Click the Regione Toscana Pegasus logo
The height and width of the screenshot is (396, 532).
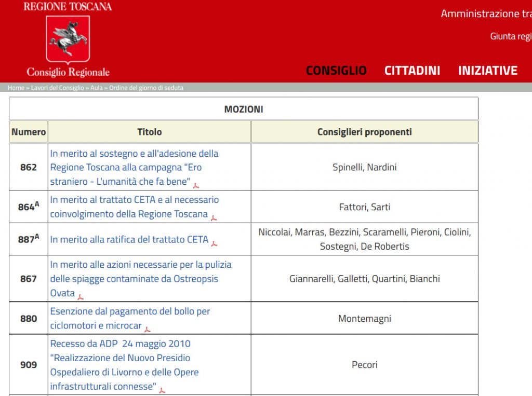coord(68,39)
